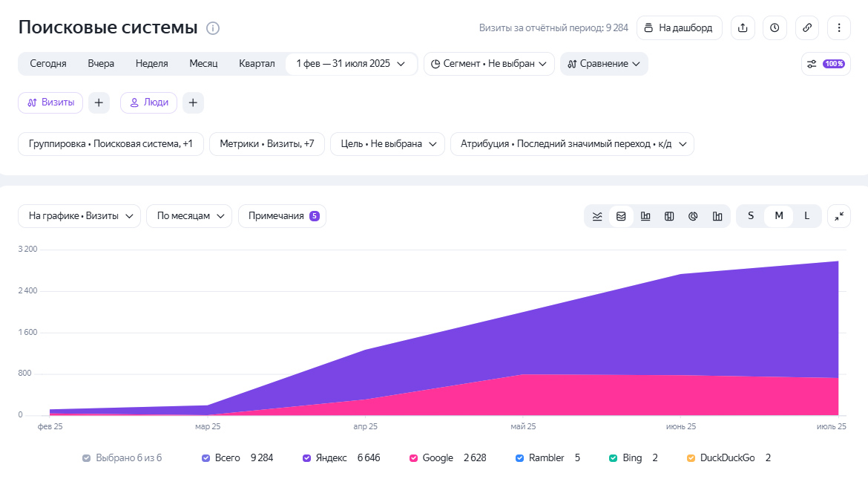The width and height of the screenshot is (868, 479).
Task: Click the plus button next to Люди
Action: pyautogui.click(x=193, y=102)
